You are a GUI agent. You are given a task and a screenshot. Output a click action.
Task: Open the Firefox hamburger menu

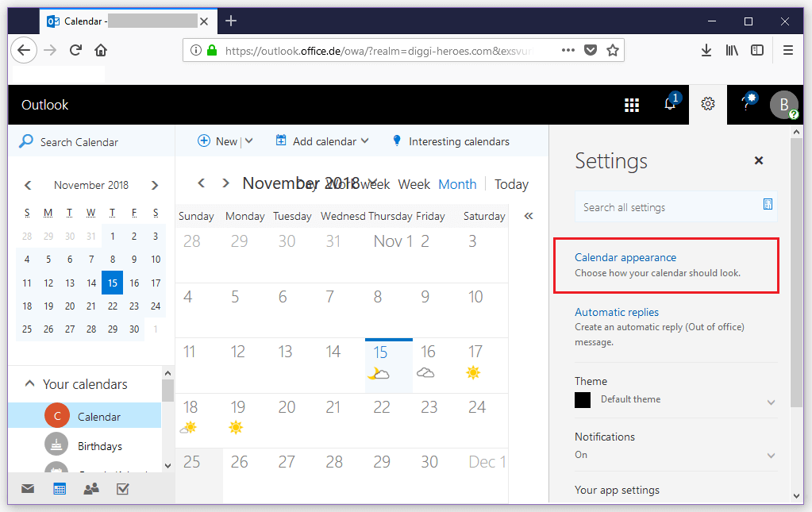click(787, 50)
